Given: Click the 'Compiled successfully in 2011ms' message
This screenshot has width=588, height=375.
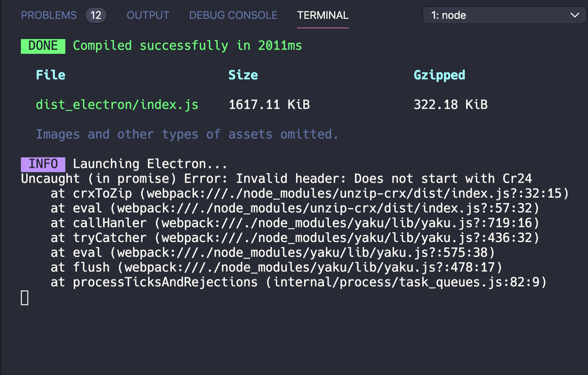Looking at the screenshot, I should [x=187, y=45].
